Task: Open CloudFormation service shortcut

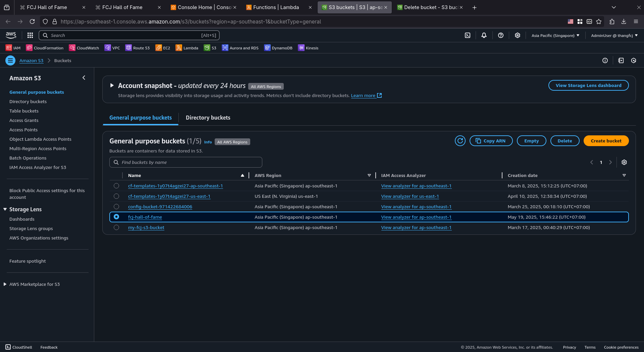Action: coord(45,48)
